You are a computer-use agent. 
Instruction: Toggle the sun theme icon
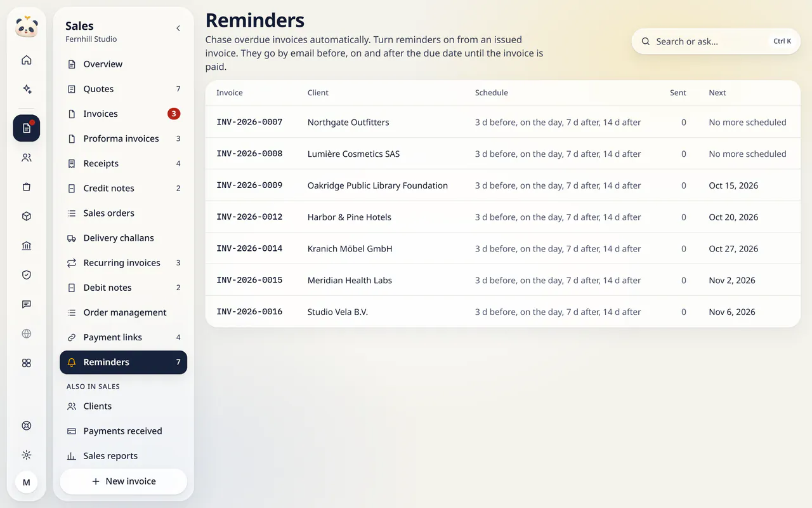27,455
